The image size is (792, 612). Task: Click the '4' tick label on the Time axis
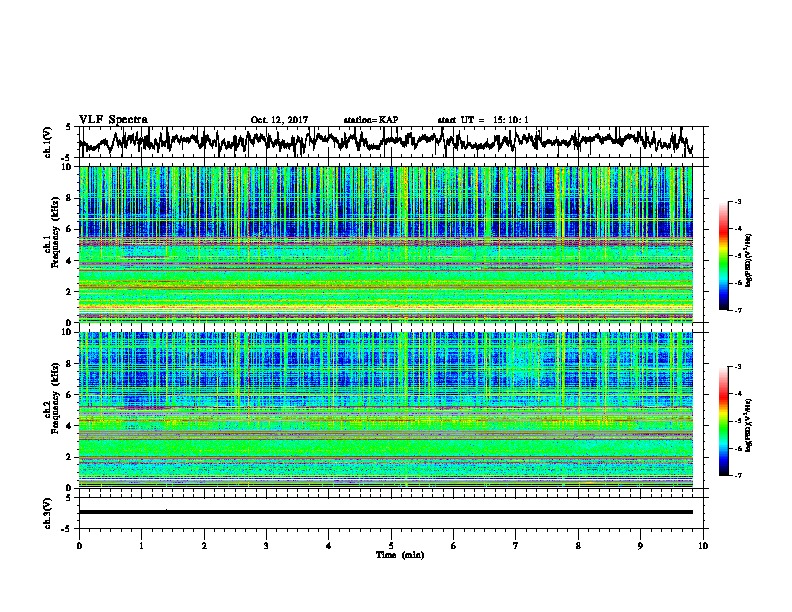329,546
